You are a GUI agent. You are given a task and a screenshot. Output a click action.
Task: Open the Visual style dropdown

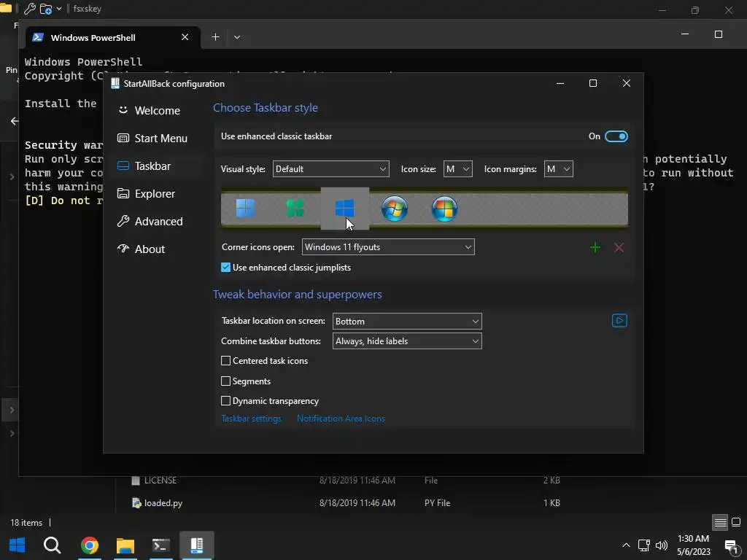pyautogui.click(x=330, y=169)
